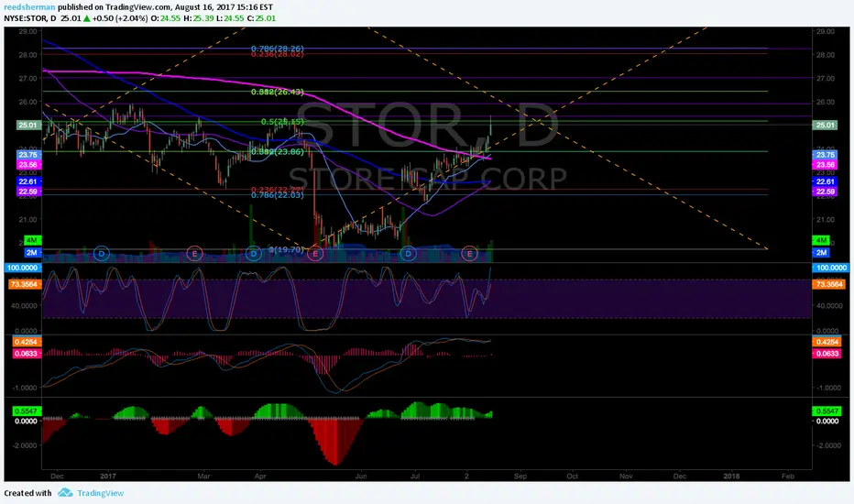Viewport: 854px width, 504px height.
Task: Click the green 0.5547 indicator label on right
Action: click(x=827, y=411)
